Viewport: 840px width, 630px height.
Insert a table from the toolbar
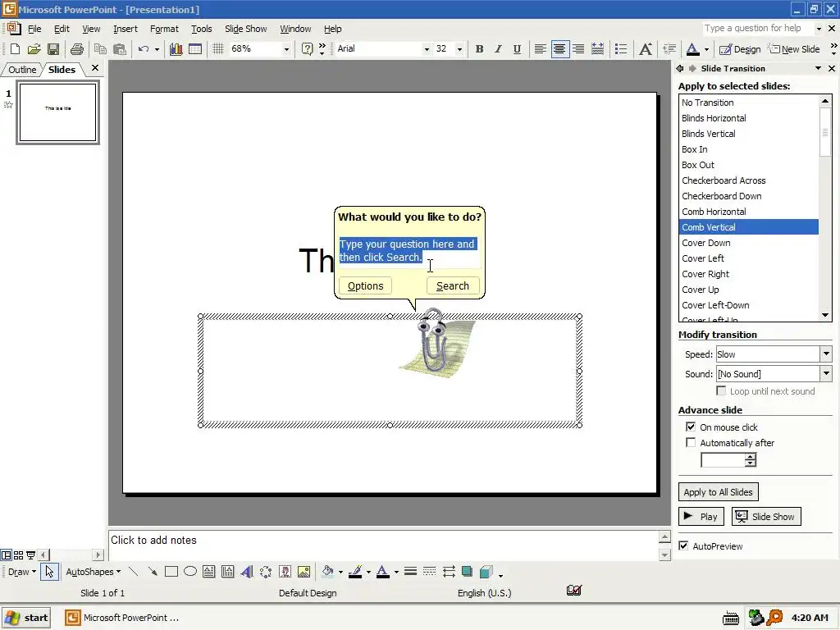pos(195,48)
